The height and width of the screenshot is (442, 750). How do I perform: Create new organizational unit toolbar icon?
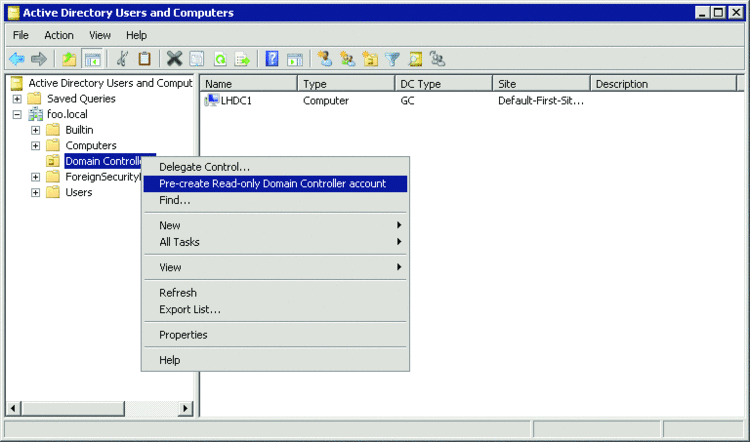(370, 59)
